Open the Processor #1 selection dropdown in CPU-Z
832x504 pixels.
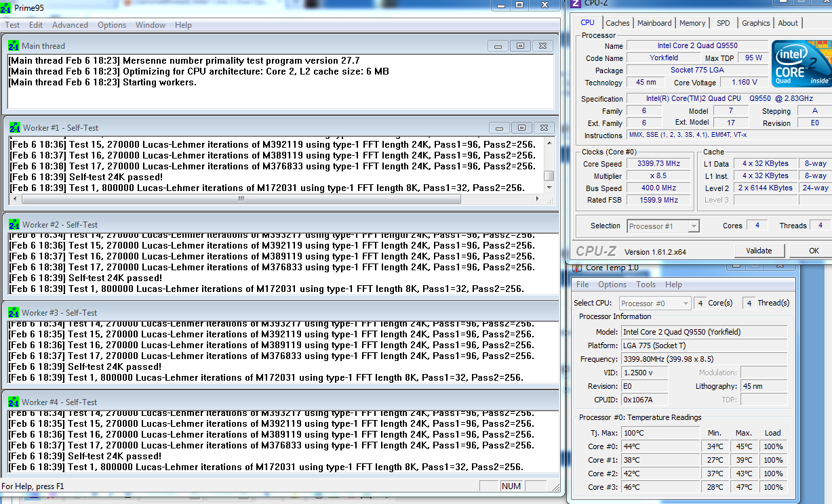tap(662, 226)
